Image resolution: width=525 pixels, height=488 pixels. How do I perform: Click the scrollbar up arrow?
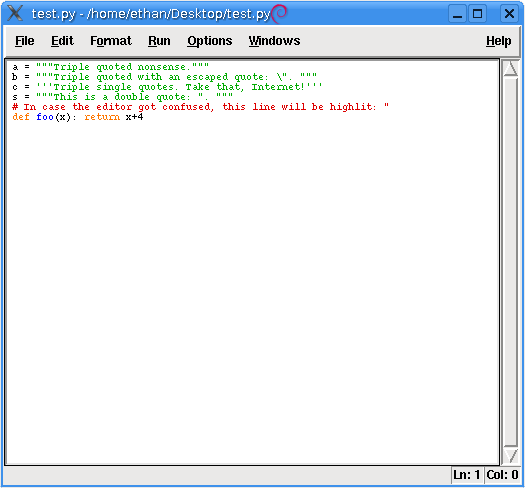click(x=511, y=69)
